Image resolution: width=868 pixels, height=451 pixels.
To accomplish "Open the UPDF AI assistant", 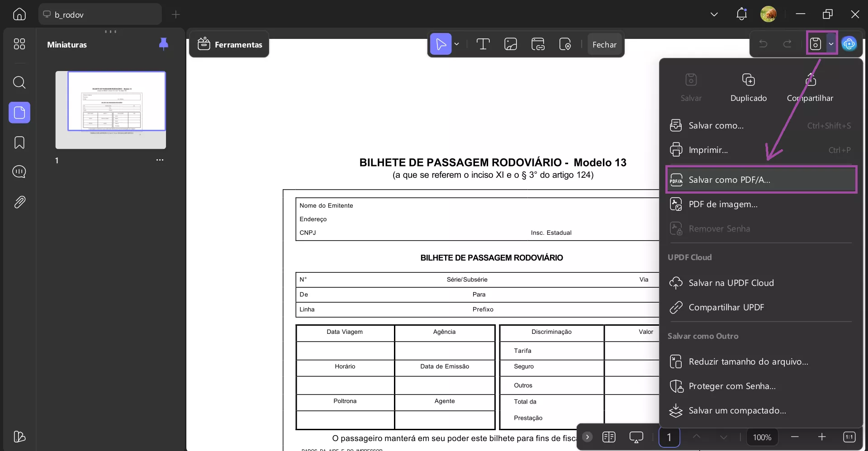I will tap(850, 43).
